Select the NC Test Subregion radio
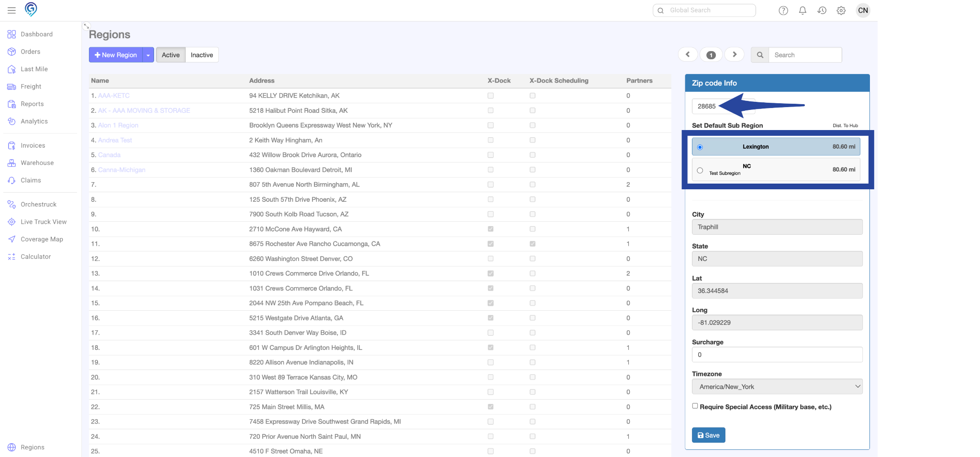 coord(700,170)
